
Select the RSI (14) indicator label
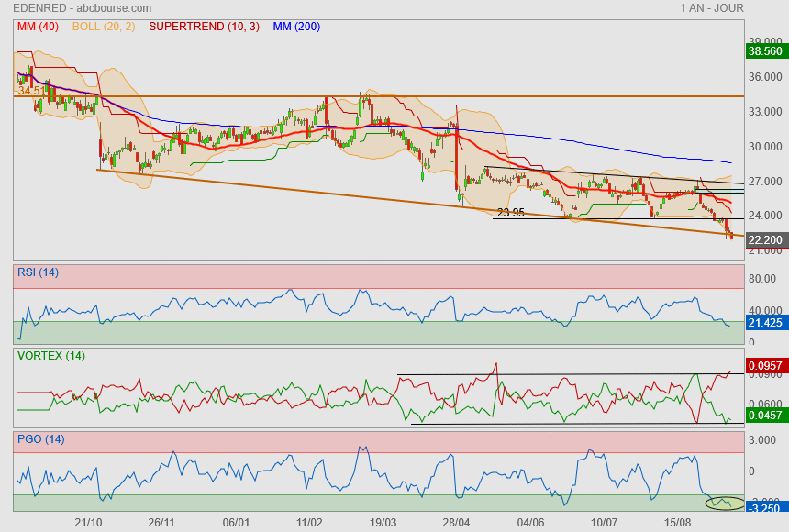pyautogui.click(x=39, y=272)
